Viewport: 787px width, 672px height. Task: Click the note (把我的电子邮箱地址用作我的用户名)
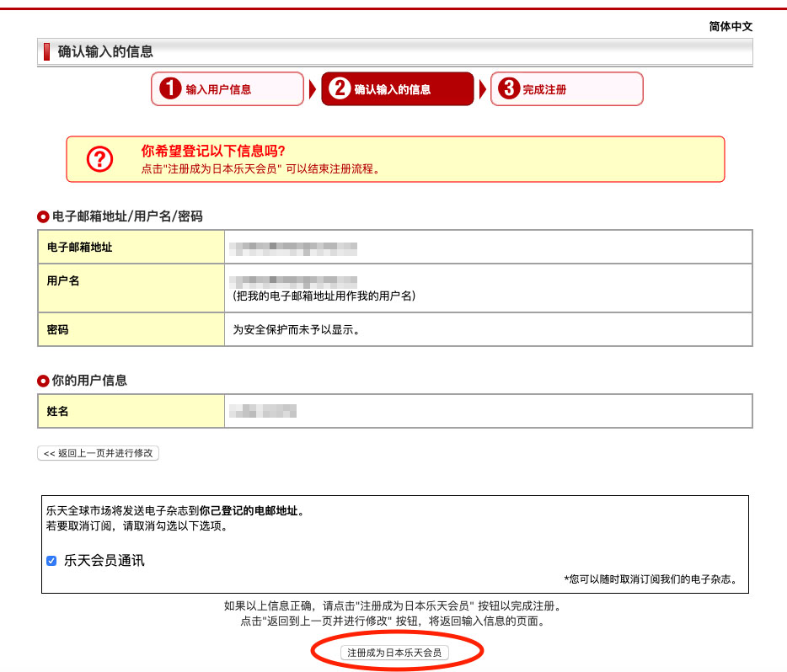(x=324, y=296)
